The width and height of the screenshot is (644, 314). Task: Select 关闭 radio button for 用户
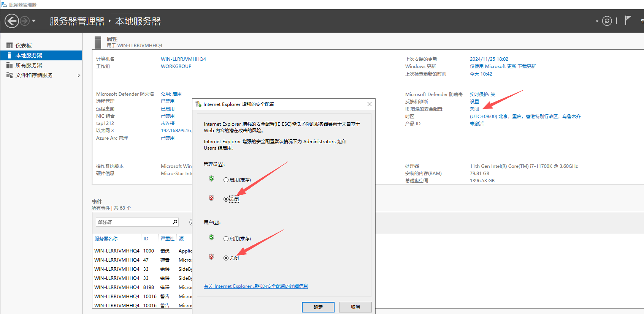coord(226,258)
